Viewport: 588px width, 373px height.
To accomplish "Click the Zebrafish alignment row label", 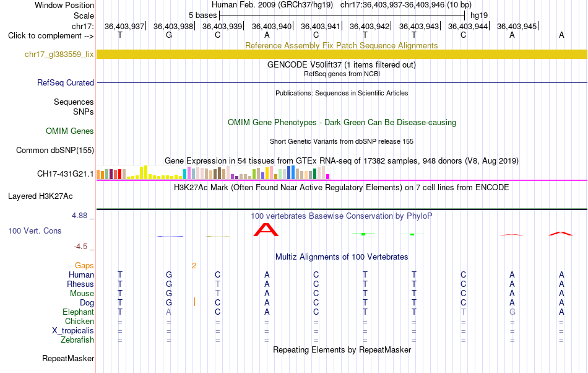I will pos(77,340).
